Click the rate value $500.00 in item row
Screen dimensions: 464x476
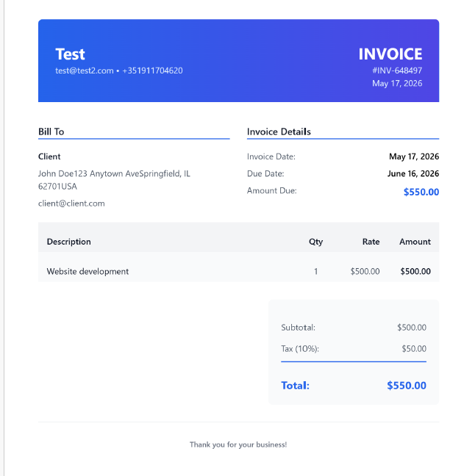[x=365, y=271]
